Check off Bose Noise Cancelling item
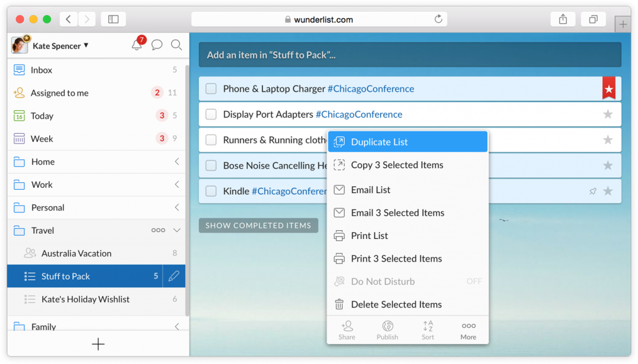The width and height of the screenshot is (638, 364). coord(211,166)
